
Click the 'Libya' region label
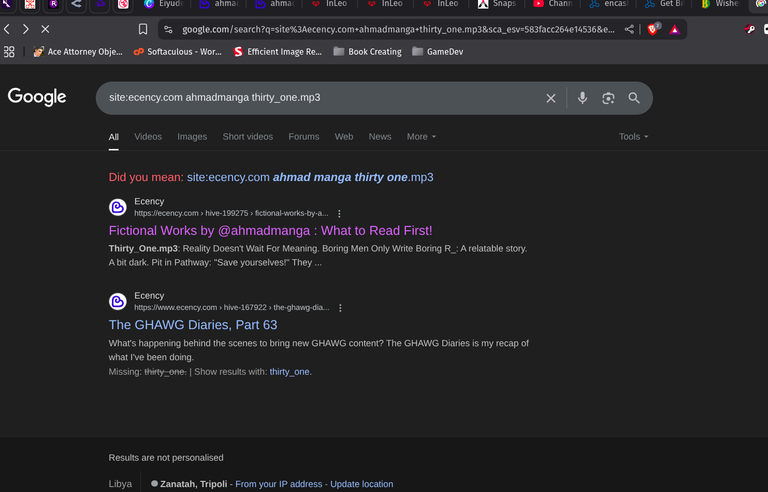click(120, 484)
